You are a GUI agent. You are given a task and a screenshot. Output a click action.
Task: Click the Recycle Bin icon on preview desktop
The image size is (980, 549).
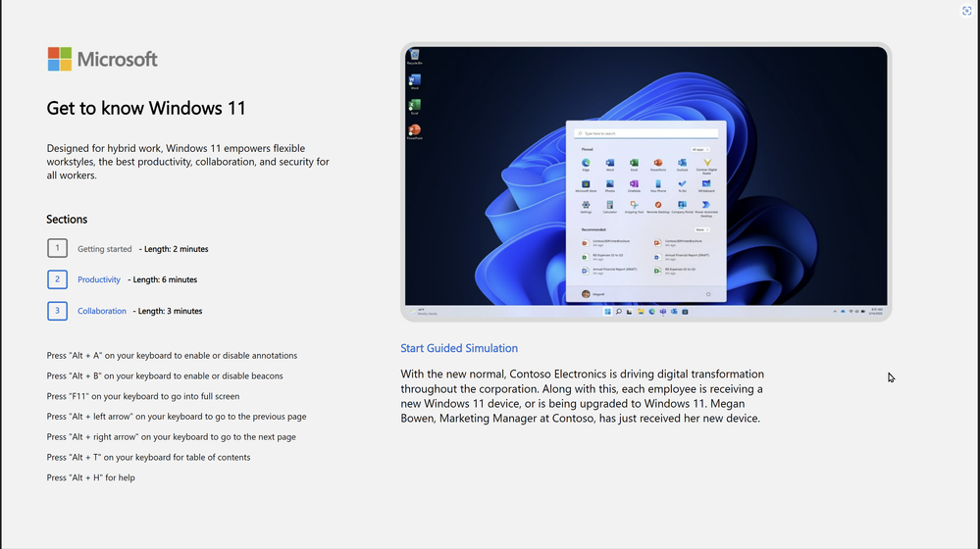tap(414, 55)
